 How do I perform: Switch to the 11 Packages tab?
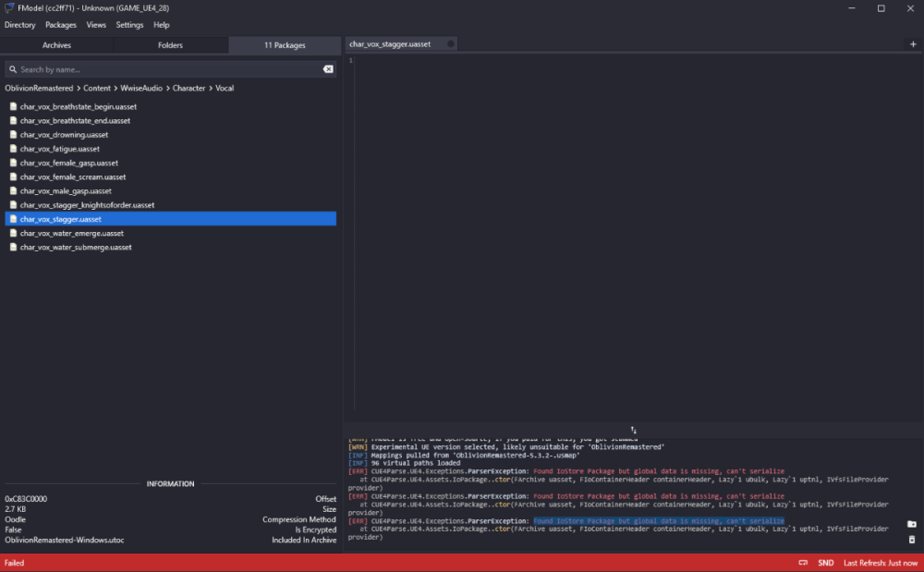coord(285,45)
